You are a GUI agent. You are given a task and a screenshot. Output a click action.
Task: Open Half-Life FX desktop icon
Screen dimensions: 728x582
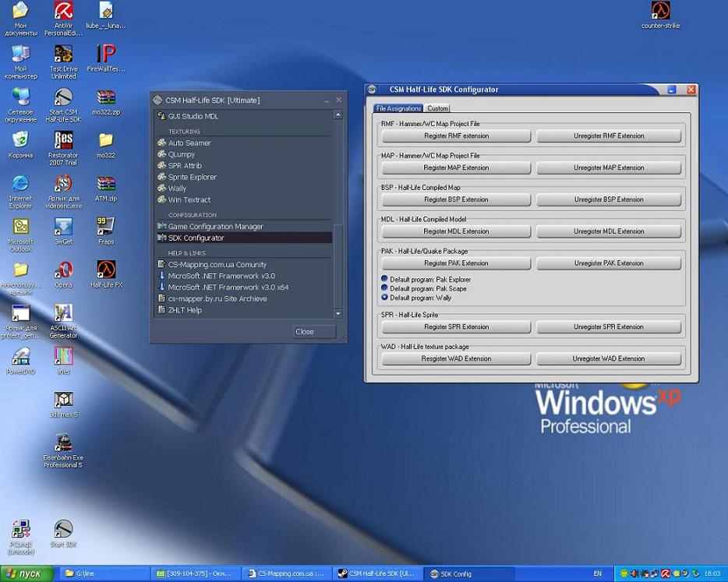pos(106,273)
